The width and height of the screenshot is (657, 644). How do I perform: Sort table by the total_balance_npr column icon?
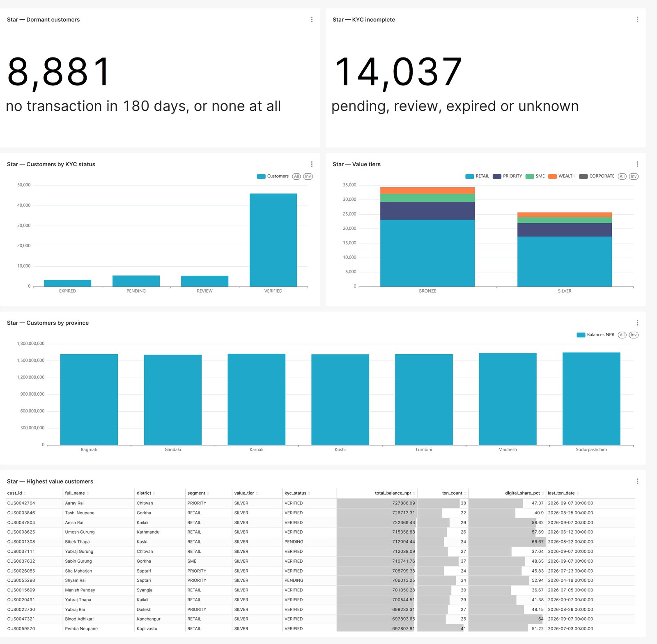[x=414, y=493]
